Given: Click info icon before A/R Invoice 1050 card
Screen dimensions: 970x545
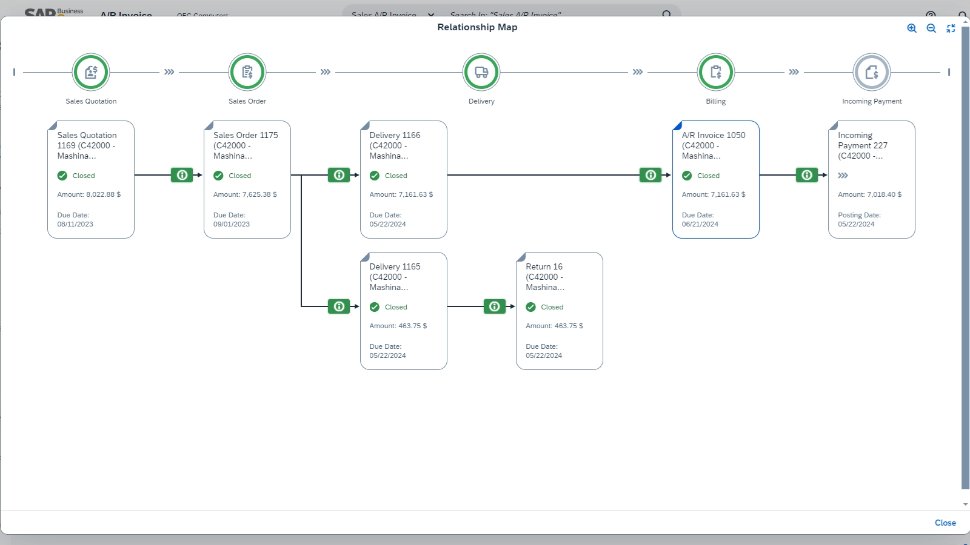Looking at the screenshot, I should (651, 175).
